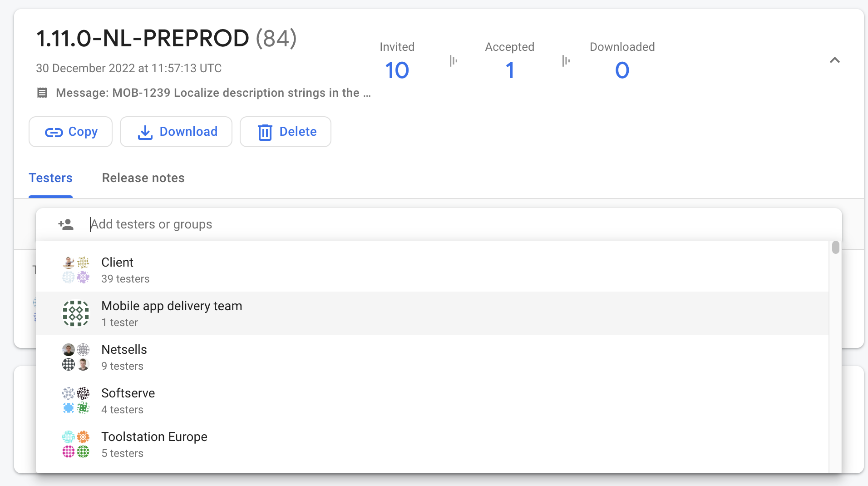Choose the Client group avatar icon
Screen dimensions: 868x486
(x=76, y=270)
